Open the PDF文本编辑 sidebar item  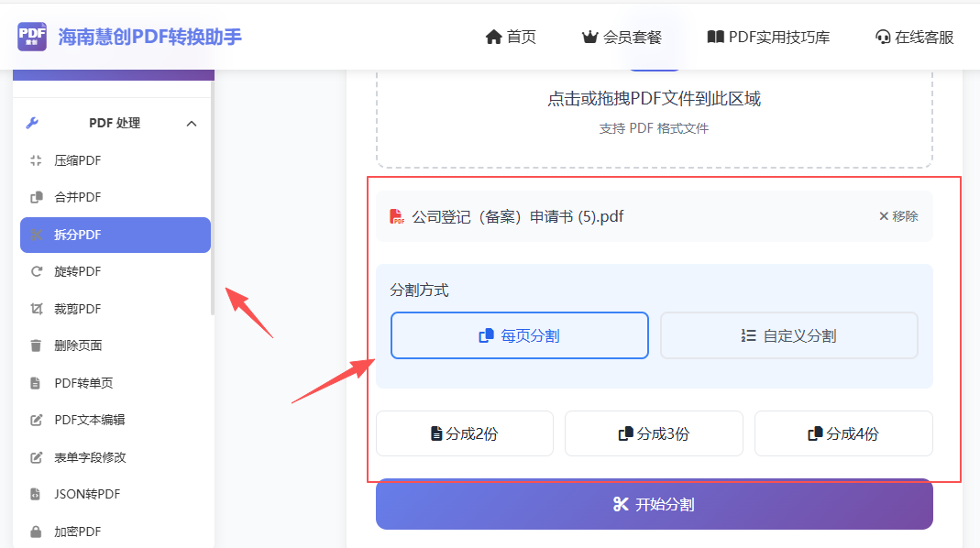[x=115, y=420]
